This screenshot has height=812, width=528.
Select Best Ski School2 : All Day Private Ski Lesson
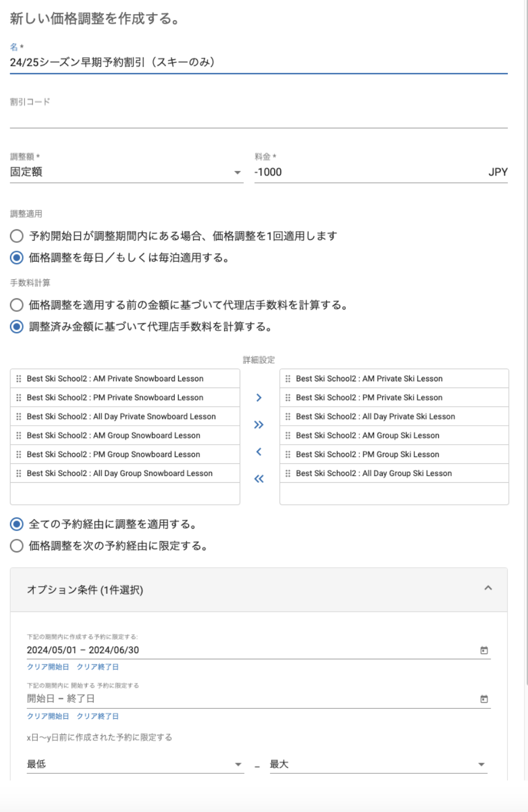pos(394,417)
